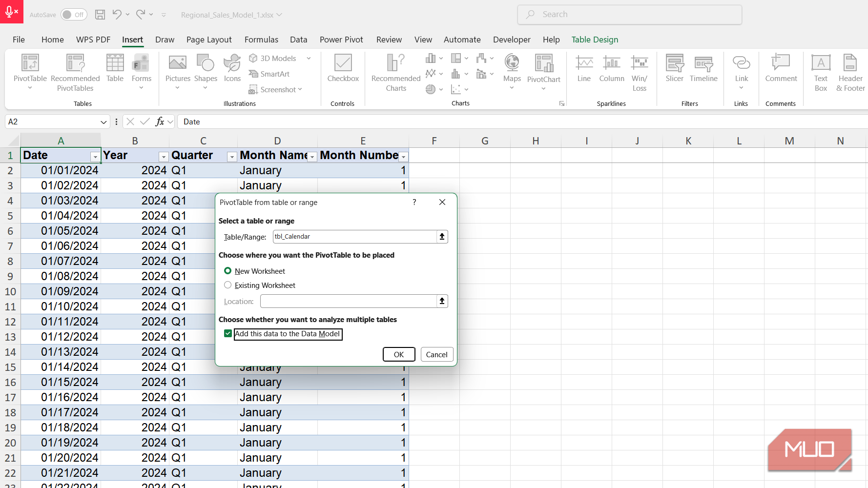This screenshot has height=488, width=868.
Task: Expand the Screenshot dropdown
Action: tap(300, 89)
